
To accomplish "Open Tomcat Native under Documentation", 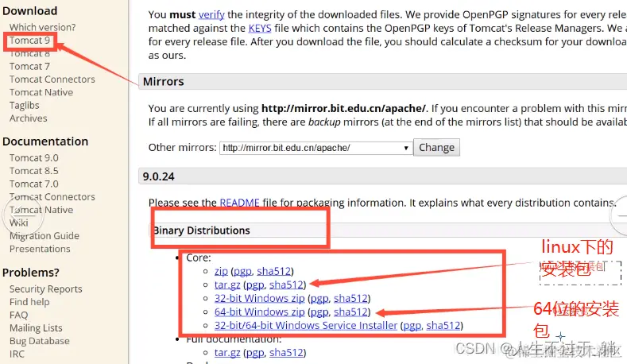I will tap(41, 210).
